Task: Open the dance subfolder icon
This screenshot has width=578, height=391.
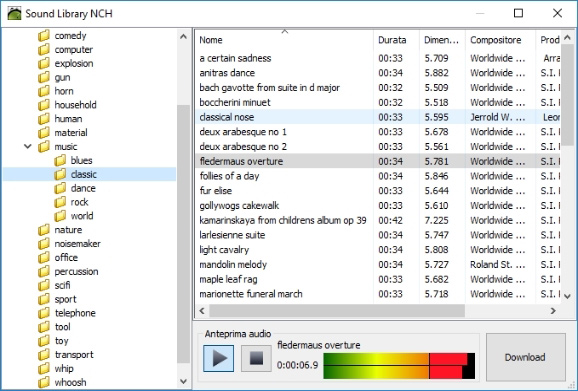Action: (60, 188)
